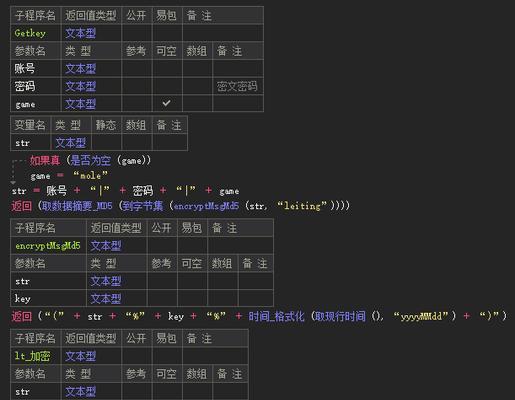Toggle the 公开 cell for Getkey
This screenshot has width=515, height=400.
coord(137,33)
